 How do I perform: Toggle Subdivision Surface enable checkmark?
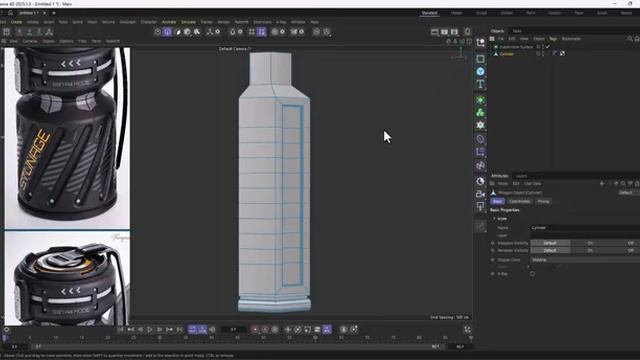click(x=548, y=47)
